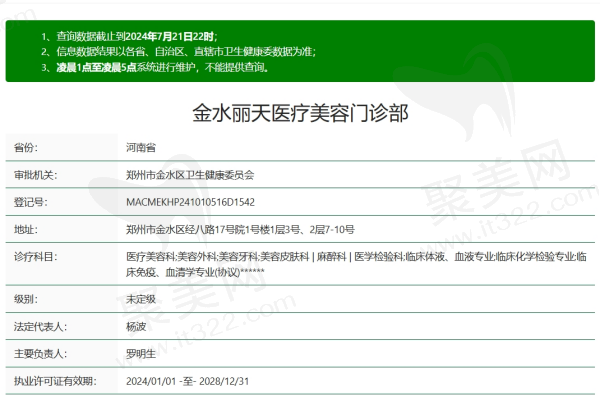Click the 登记号 label
This screenshot has width=600, height=396.
tap(31, 202)
